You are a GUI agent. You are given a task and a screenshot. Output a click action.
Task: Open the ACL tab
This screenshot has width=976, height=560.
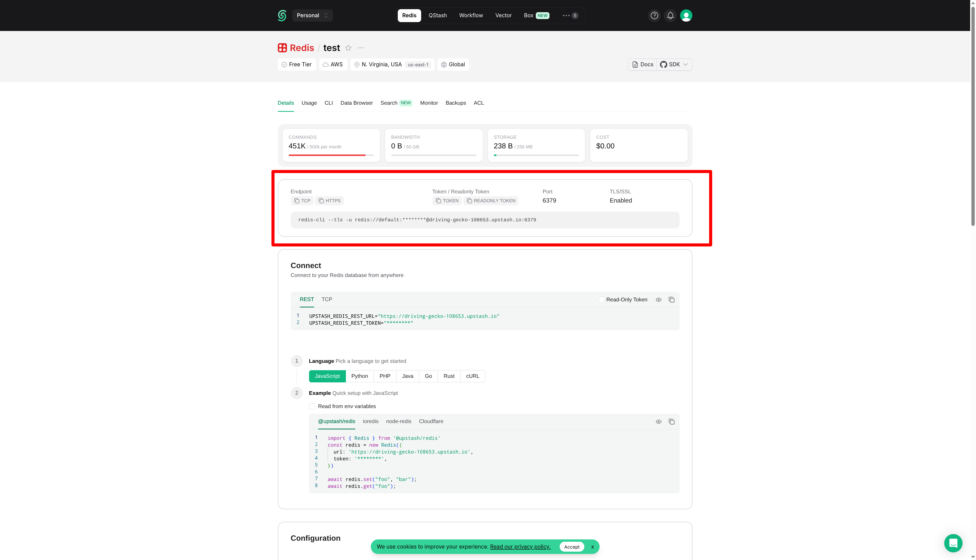click(x=479, y=103)
